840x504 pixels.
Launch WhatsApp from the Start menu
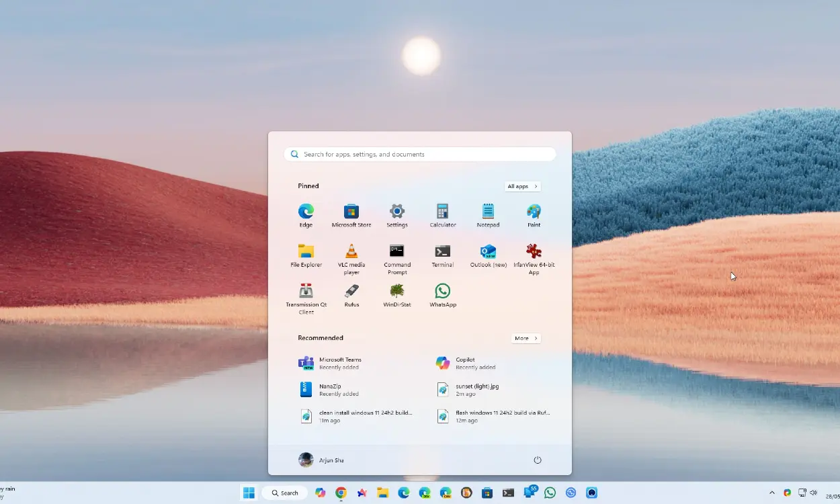point(442,296)
